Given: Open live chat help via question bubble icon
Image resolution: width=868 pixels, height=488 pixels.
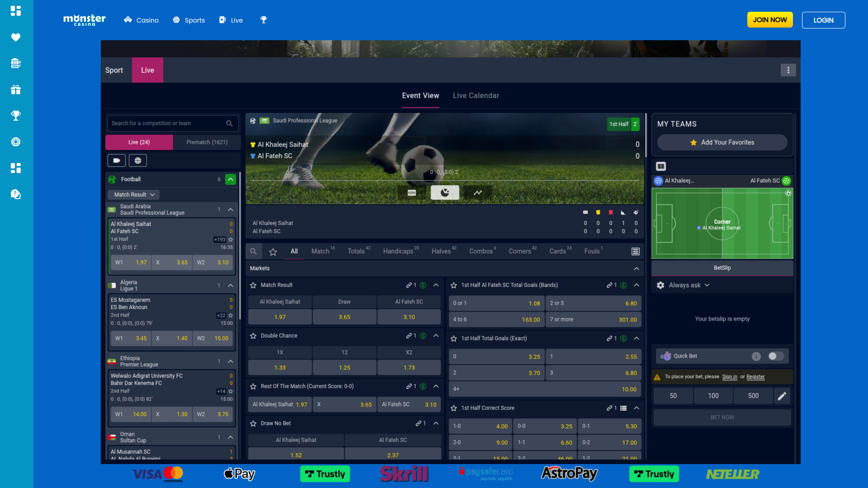Looking at the screenshot, I should pos(15,195).
